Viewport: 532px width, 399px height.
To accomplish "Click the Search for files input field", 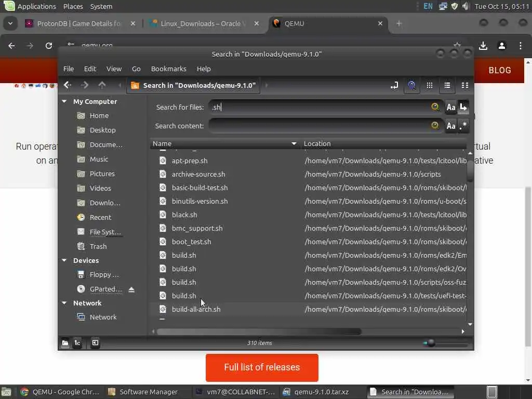I will pyautogui.click(x=319, y=107).
